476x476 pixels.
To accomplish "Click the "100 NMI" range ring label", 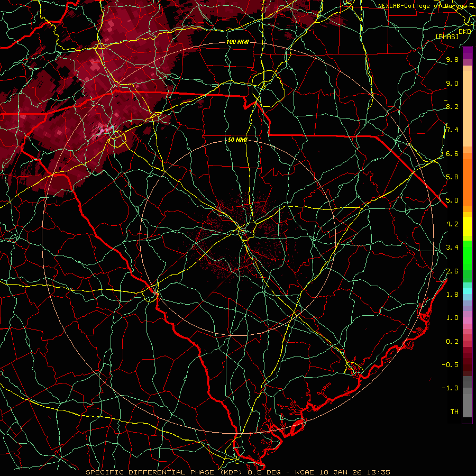I will (237, 42).
